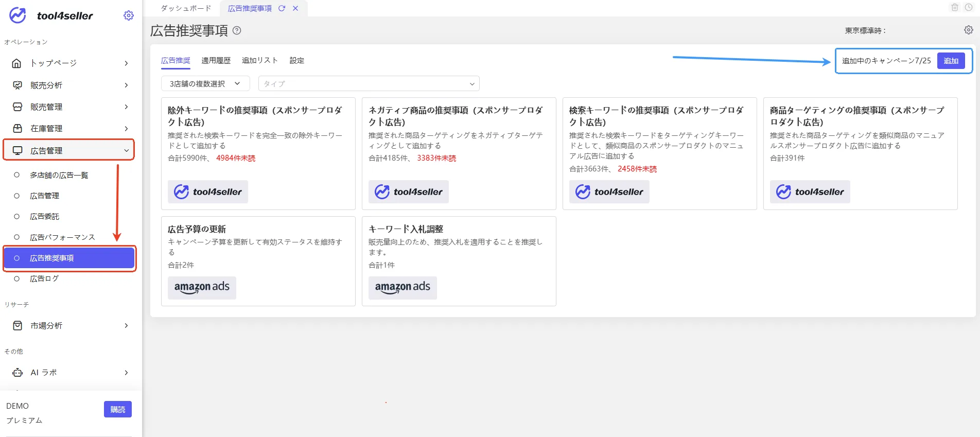Image resolution: width=980 pixels, height=437 pixels.
Task: Switch to the 追加リスト tab
Action: 260,61
